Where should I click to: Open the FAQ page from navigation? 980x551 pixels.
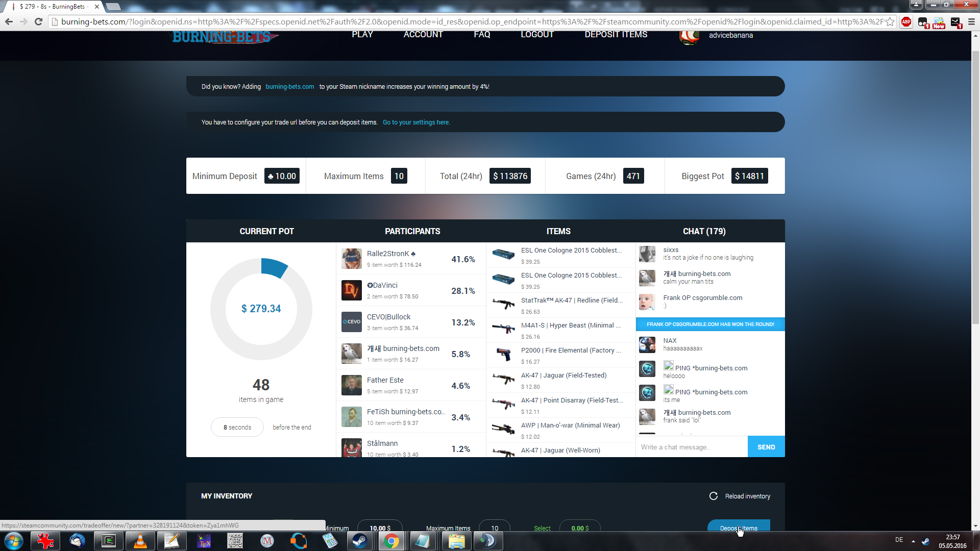481,35
